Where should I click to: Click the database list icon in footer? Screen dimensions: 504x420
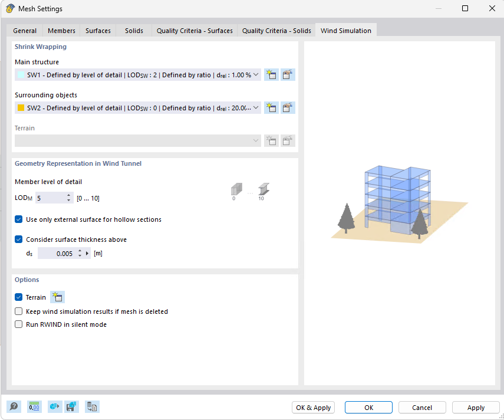92,407
